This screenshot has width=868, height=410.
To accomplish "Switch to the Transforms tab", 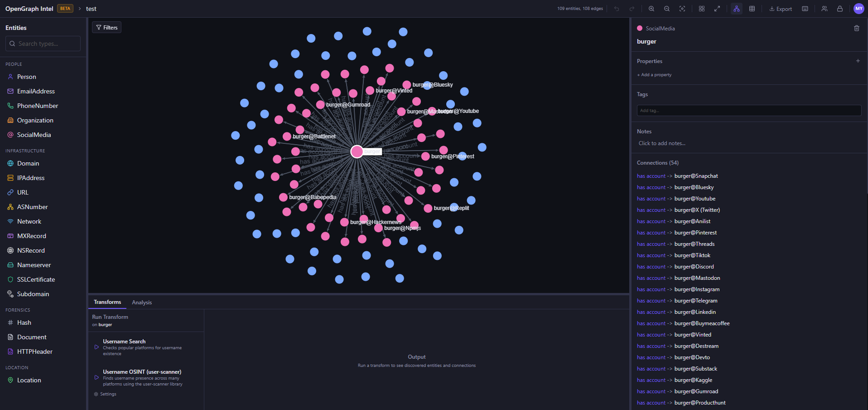I will pyautogui.click(x=107, y=302).
